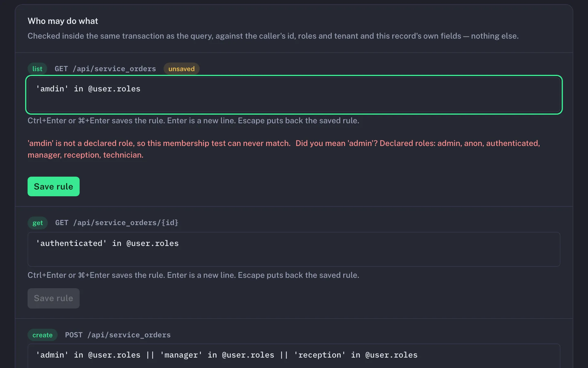Click the 'Who may do what' heading

click(63, 21)
